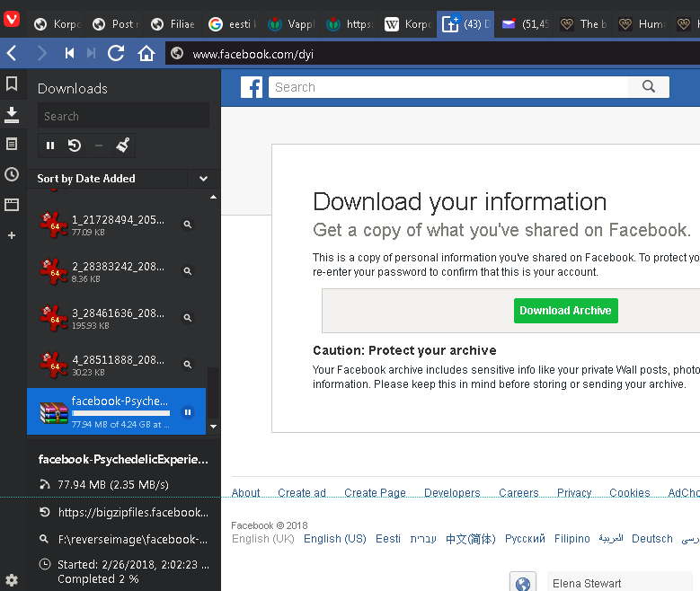Open the Developers footer link
The image size is (700, 591).
point(452,492)
